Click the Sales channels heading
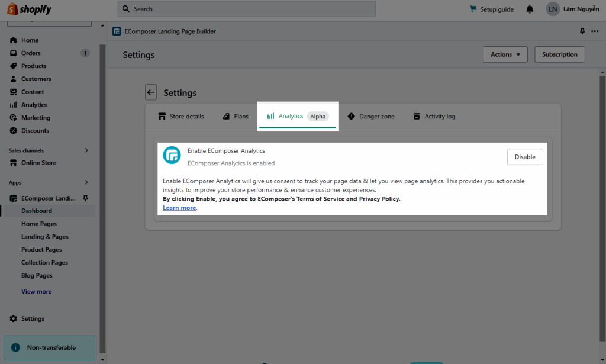The height and width of the screenshot is (364, 606). pyautogui.click(x=26, y=150)
